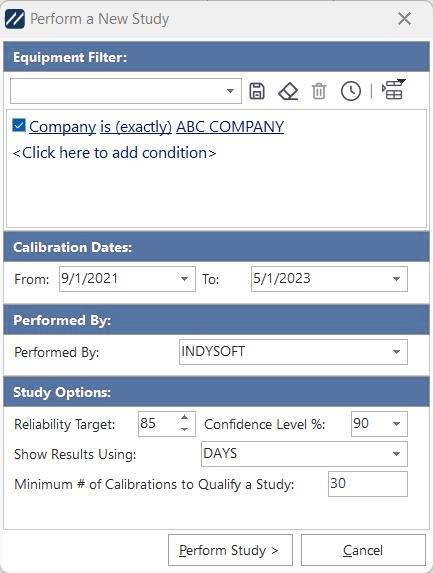Image resolution: width=433 pixels, height=573 pixels.
Task: Increase Reliability Target with up arrow
Action: 185,417
